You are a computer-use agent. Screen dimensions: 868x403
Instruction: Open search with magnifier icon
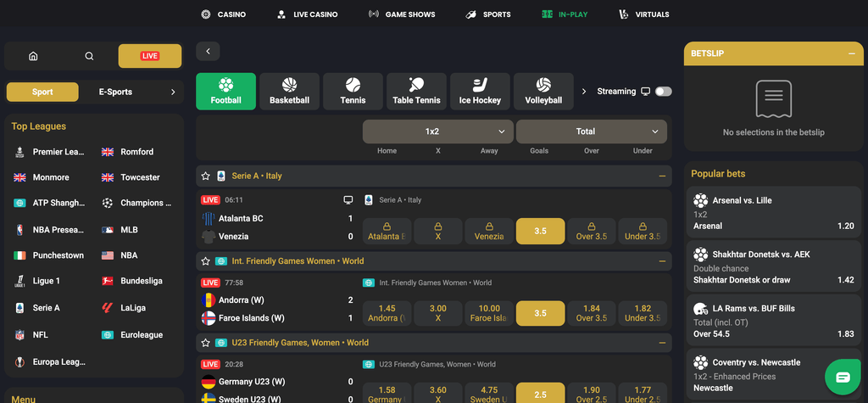[x=89, y=56]
